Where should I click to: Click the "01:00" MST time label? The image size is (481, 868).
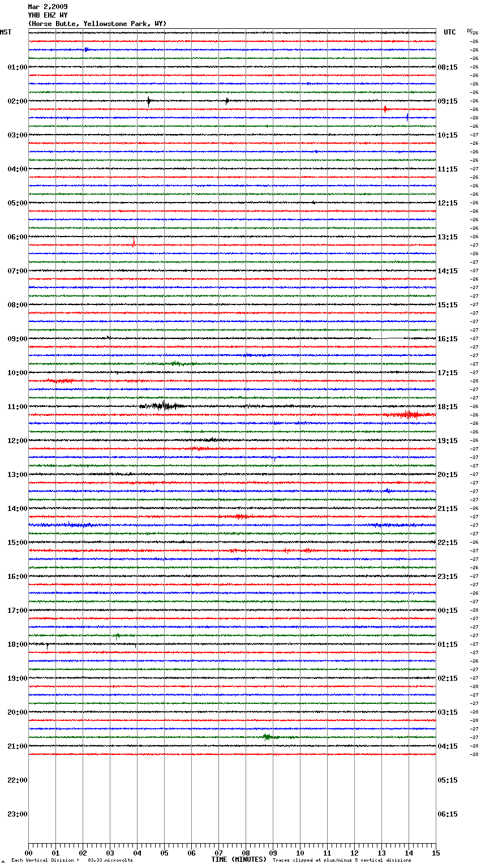pyautogui.click(x=18, y=67)
